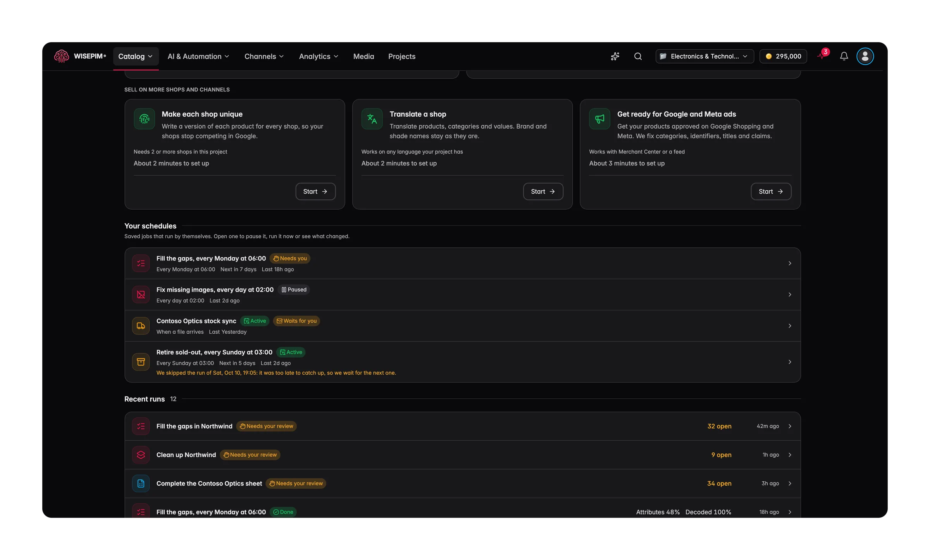
Task: Click the 295,000 credits balance
Action: pyautogui.click(x=783, y=56)
